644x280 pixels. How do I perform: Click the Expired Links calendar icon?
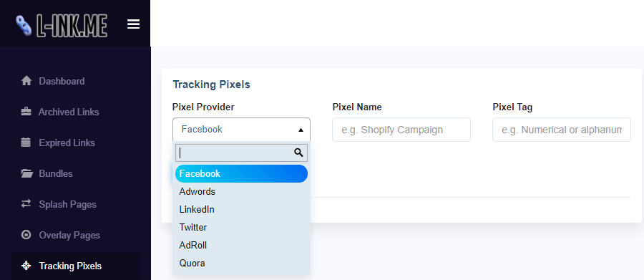point(26,143)
